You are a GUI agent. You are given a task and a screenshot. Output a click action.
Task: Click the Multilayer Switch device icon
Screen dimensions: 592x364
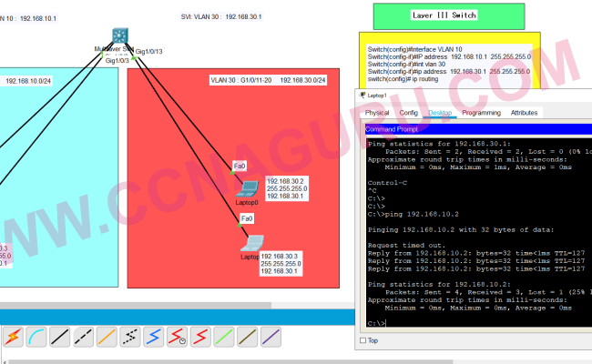point(120,35)
